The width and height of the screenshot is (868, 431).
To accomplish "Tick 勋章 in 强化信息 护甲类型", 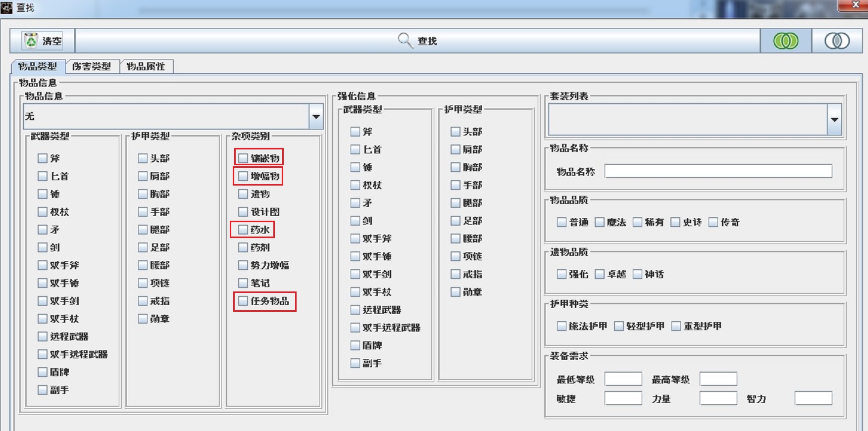I will [456, 292].
